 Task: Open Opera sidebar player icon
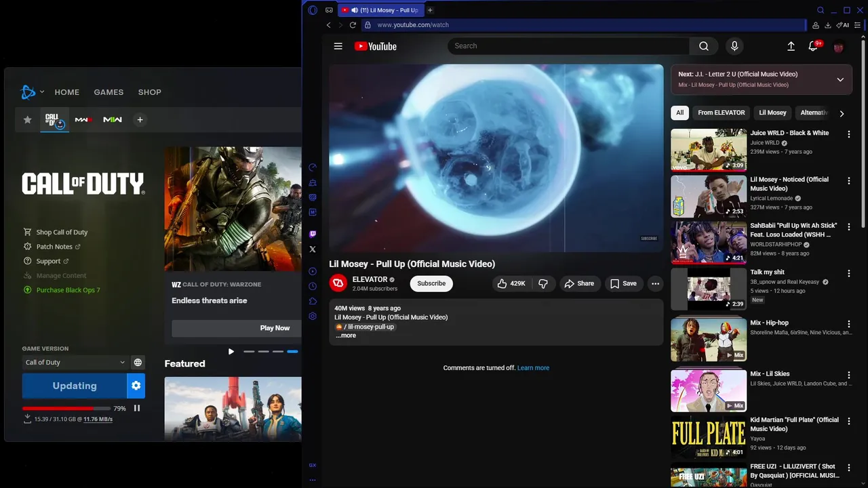(x=313, y=271)
